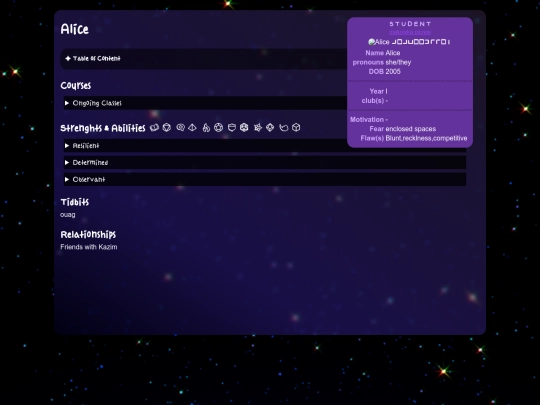Click the blob-shaped first ability icon
The width and height of the screenshot is (540, 405).
[x=154, y=128]
